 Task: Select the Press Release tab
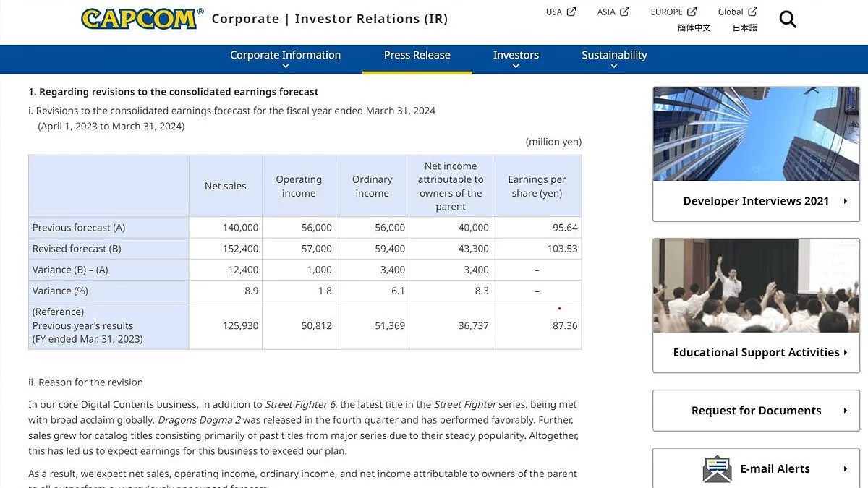click(417, 56)
